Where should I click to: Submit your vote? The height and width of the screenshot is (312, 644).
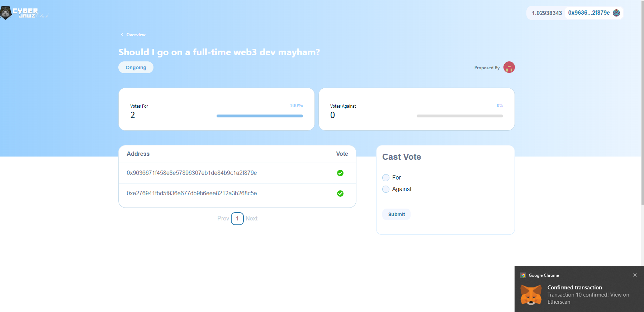[x=396, y=214]
